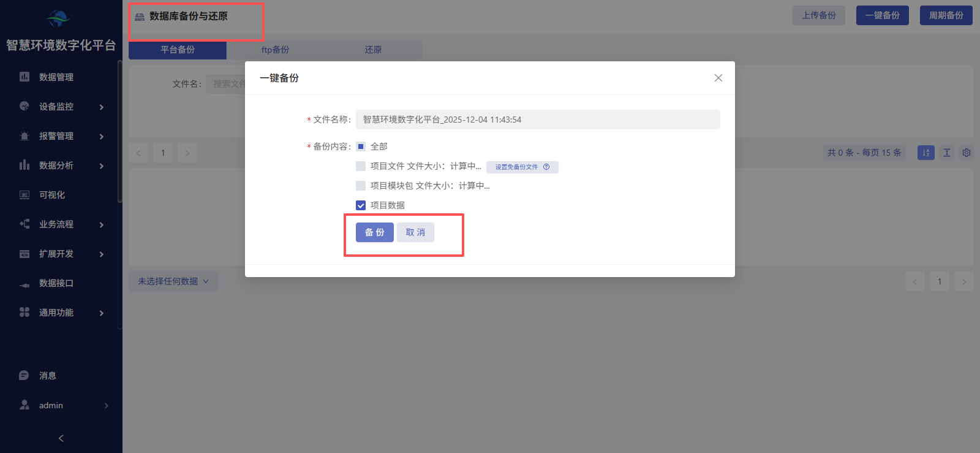The height and width of the screenshot is (453, 980).
Task: Expand the 扩展开发 submenu arrow
Action: tap(102, 254)
